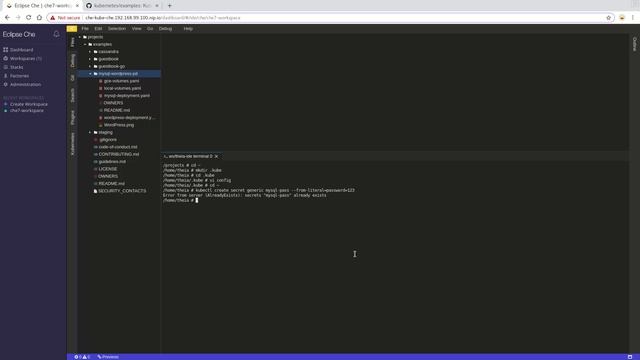Open the notifications bell beside Eclipse Che
This screenshot has width=640, height=360.
point(56,34)
